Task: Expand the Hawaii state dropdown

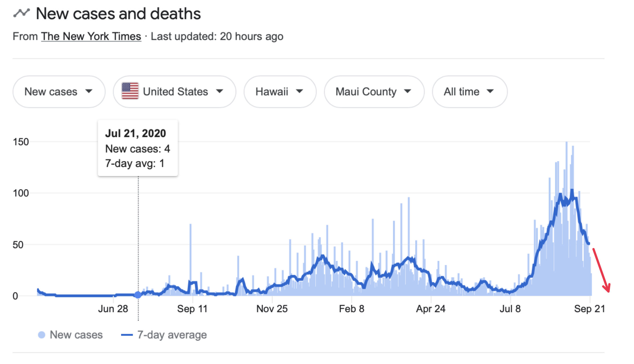Action: (280, 92)
